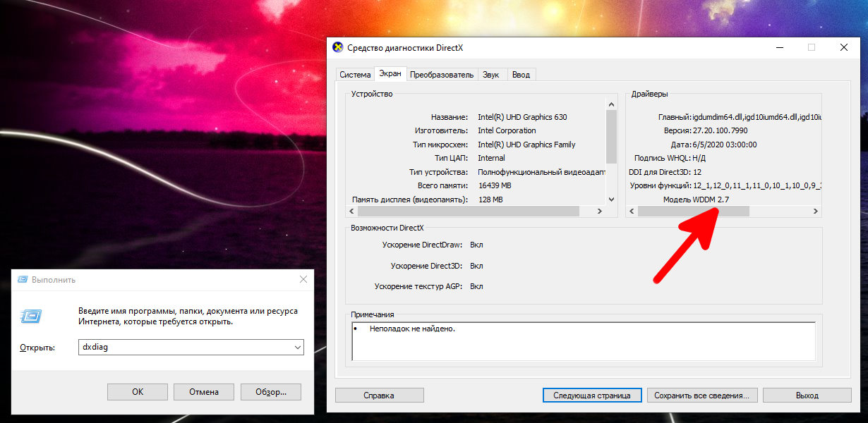
Task: Close the Выполнить dialog window
Action: [303, 280]
